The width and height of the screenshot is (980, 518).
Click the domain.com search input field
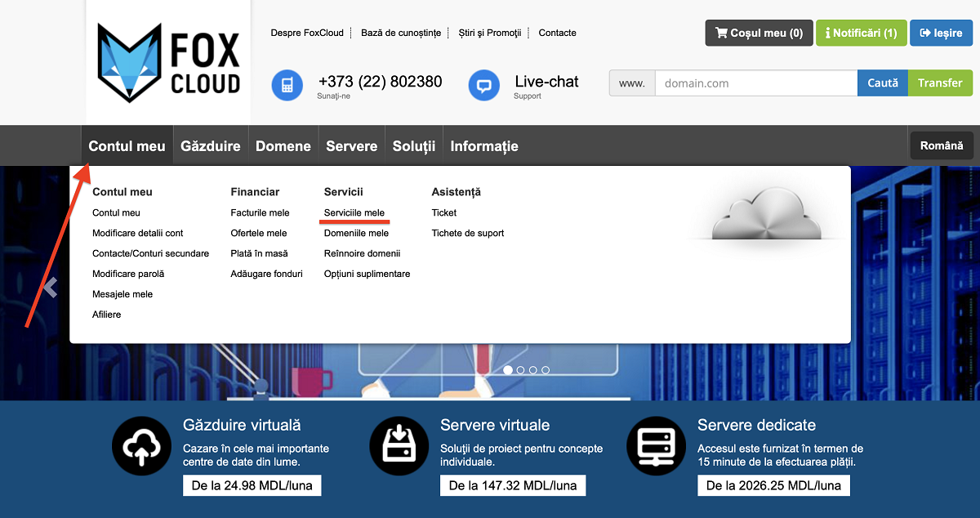(x=755, y=83)
